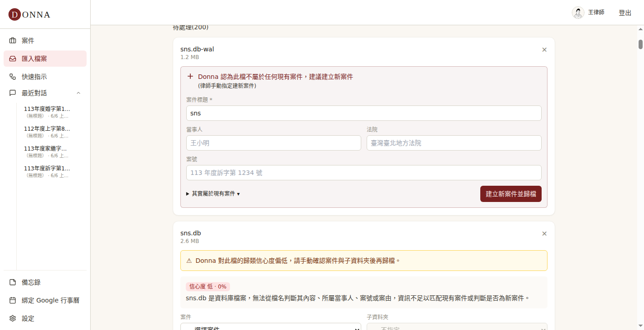Collapse the 最近對話 section chevron
Viewport: 644px width, 330px height.
pyautogui.click(x=78, y=93)
